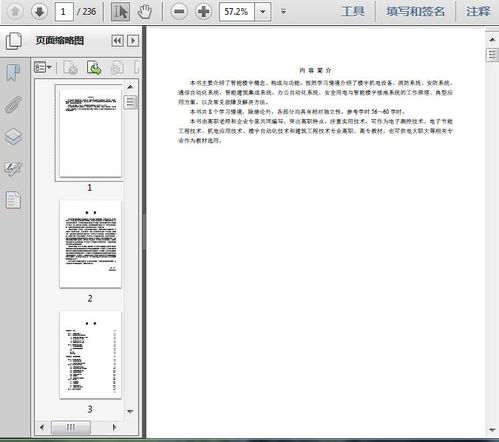Collapse the thumbnails panel with double-arrow
The width and height of the screenshot is (499, 442).
click(117, 41)
